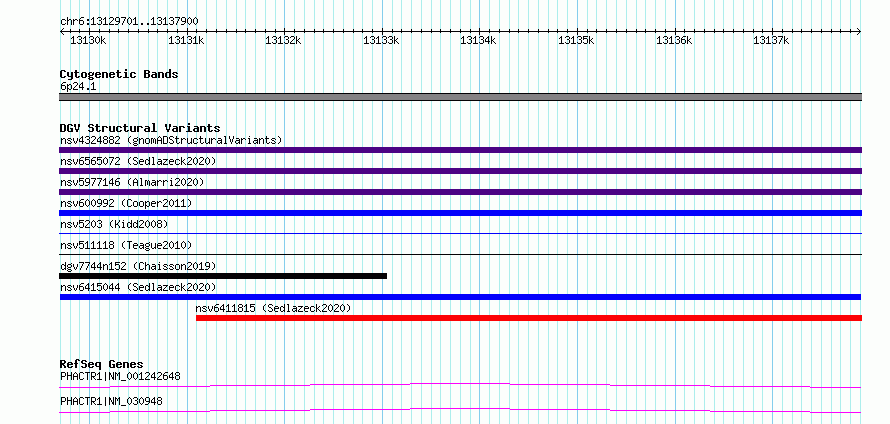This screenshot has height=424, width=890.
Task: Click the right arrowhead of the ruler
Action: point(859,32)
